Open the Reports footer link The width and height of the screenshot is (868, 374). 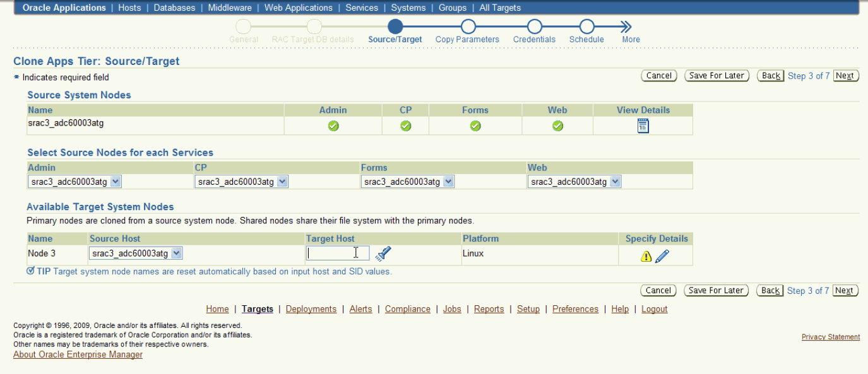489,309
